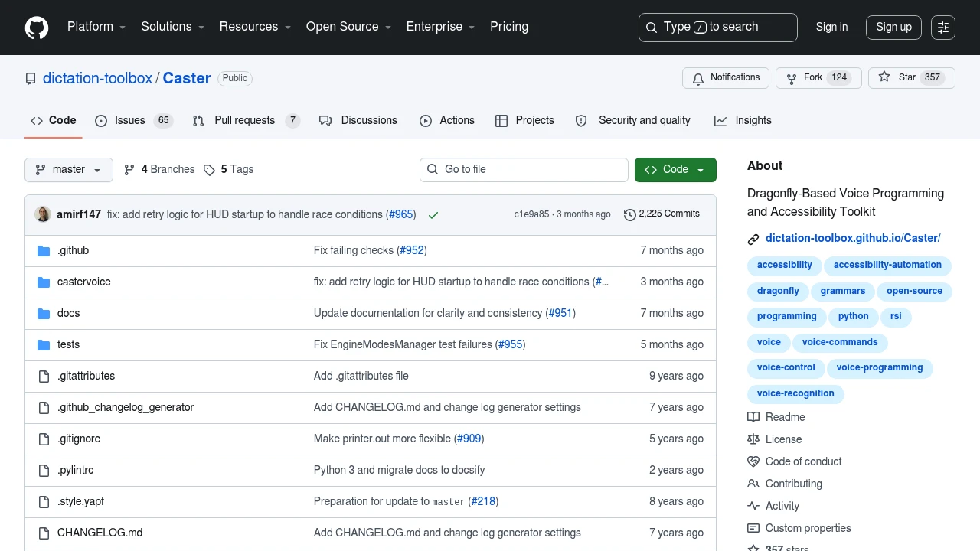Click the note icon by Custom properties
The height and width of the screenshot is (551, 980).
(753, 528)
